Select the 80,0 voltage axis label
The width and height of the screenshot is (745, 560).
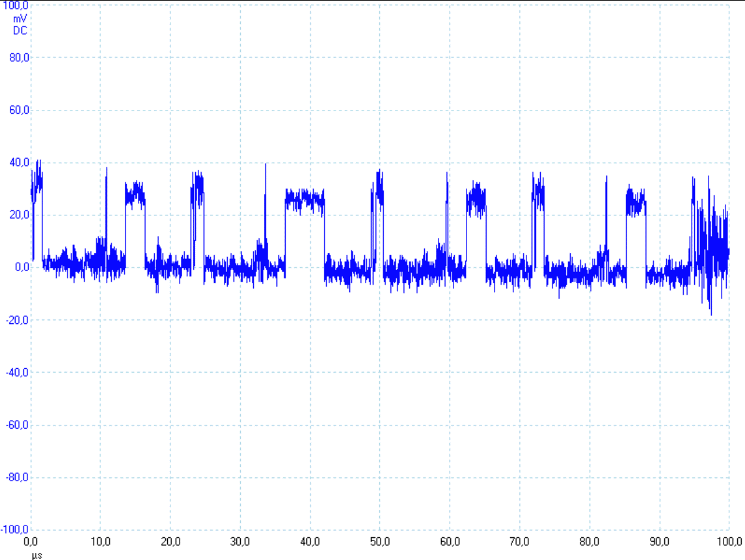pos(19,57)
